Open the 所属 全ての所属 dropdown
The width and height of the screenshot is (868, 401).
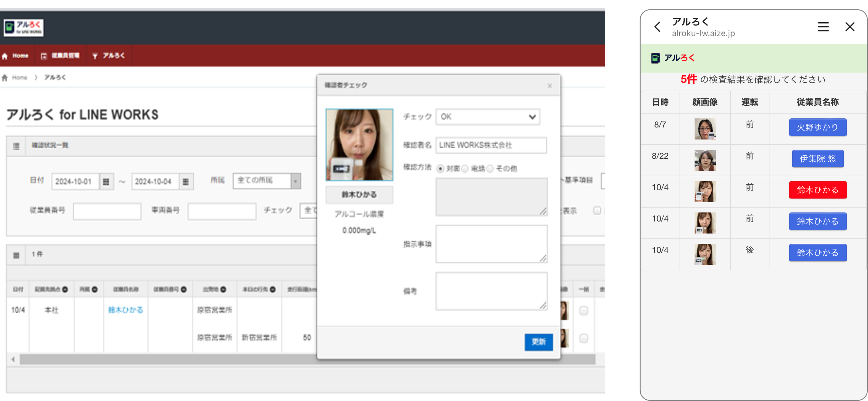(266, 181)
